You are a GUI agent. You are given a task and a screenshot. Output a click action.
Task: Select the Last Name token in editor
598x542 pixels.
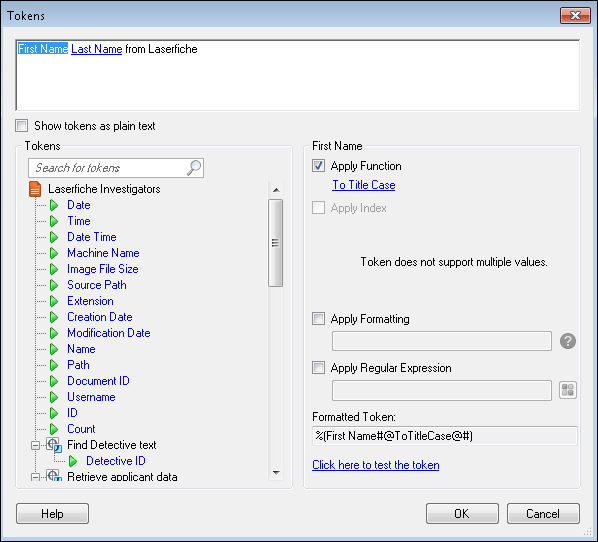pyautogui.click(x=96, y=49)
